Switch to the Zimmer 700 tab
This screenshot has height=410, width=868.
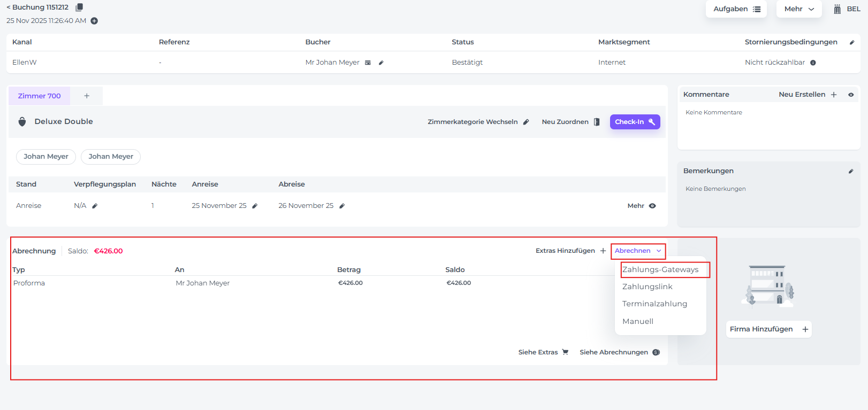pyautogui.click(x=40, y=96)
